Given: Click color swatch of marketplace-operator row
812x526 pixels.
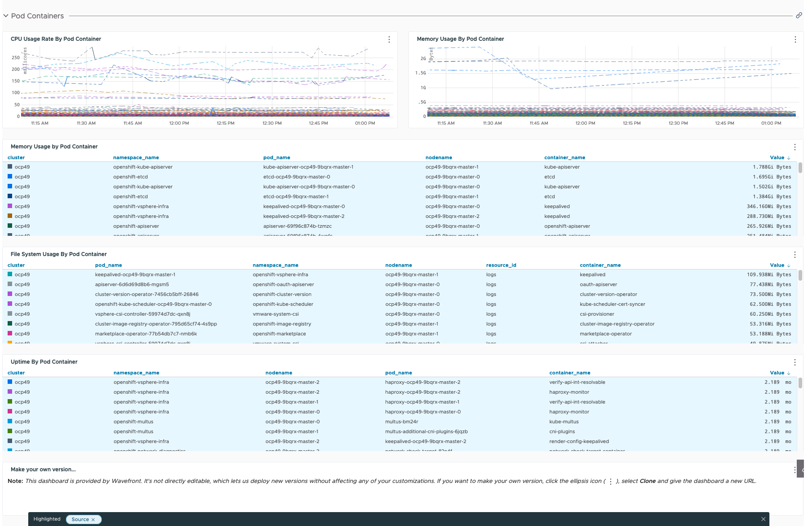Looking at the screenshot, I should coord(10,334).
